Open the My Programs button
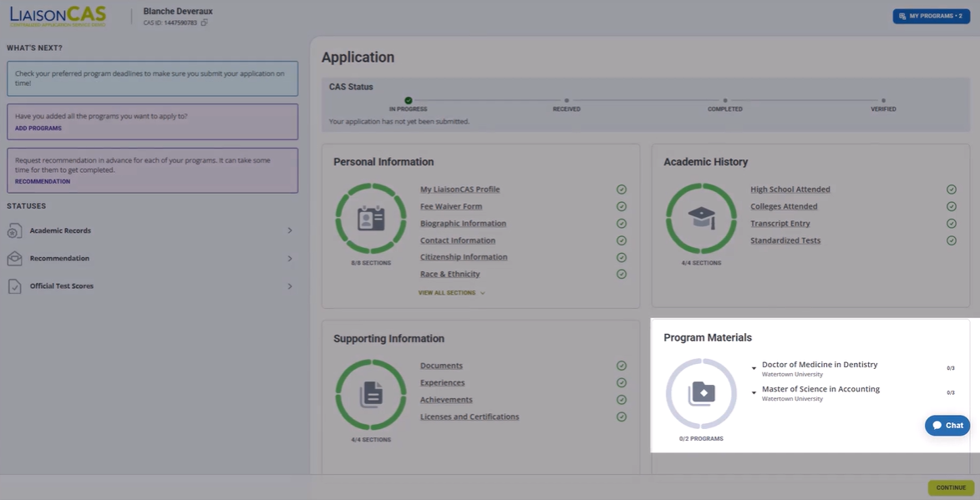Screen dimensions: 980x500 tap(932, 16)
